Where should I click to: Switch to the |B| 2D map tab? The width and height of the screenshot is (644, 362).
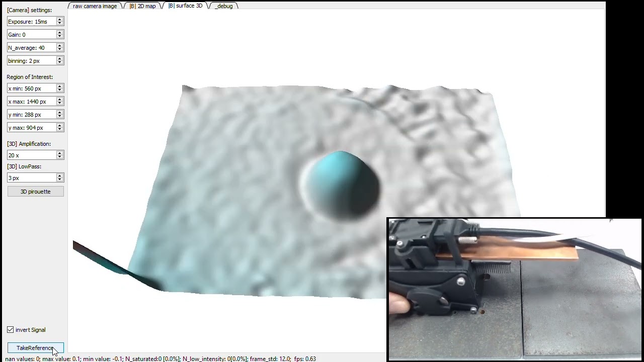click(x=143, y=6)
